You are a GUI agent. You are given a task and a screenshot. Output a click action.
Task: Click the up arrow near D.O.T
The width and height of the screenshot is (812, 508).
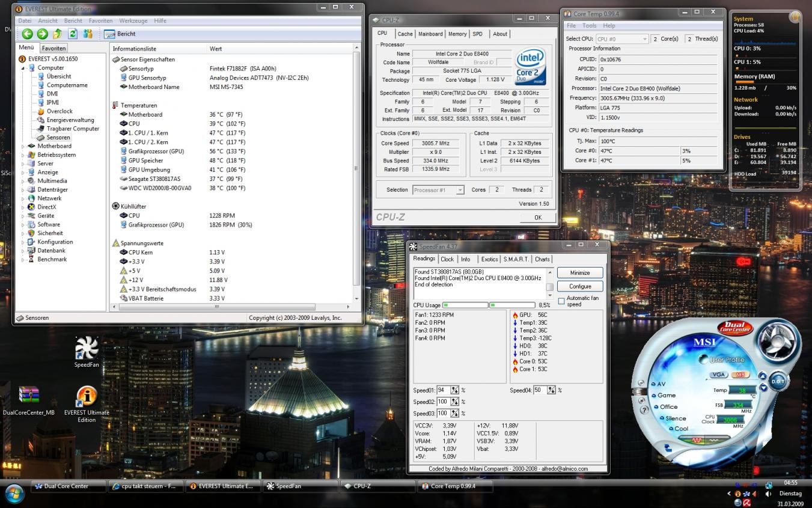762,376
